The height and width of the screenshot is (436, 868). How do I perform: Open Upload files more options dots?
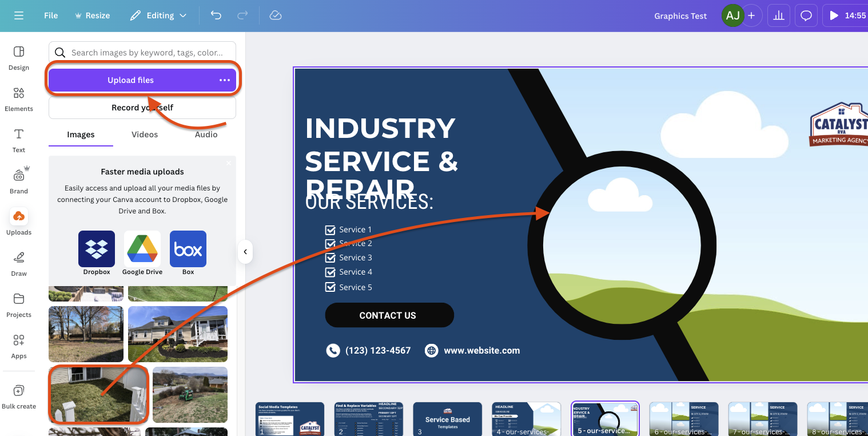click(x=225, y=80)
